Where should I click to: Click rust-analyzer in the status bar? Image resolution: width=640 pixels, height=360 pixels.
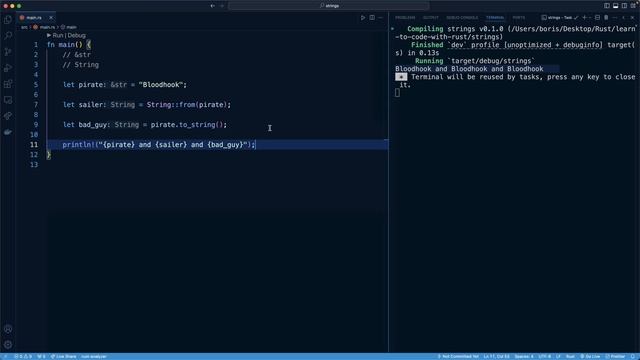(x=93, y=356)
